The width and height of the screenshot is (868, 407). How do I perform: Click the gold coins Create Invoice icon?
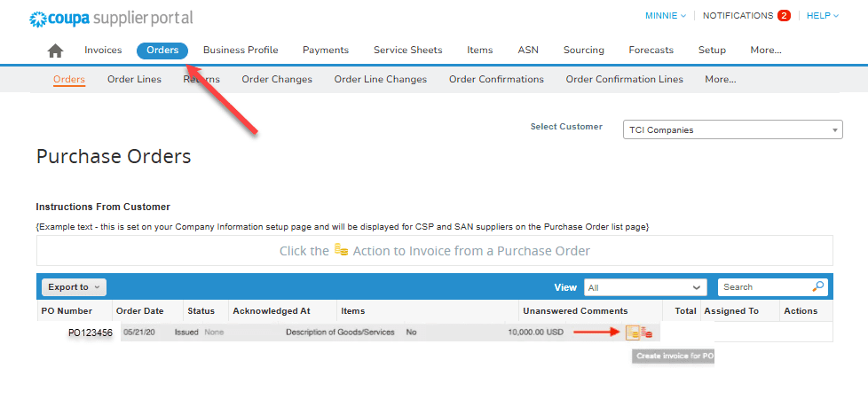coord(633,333)
